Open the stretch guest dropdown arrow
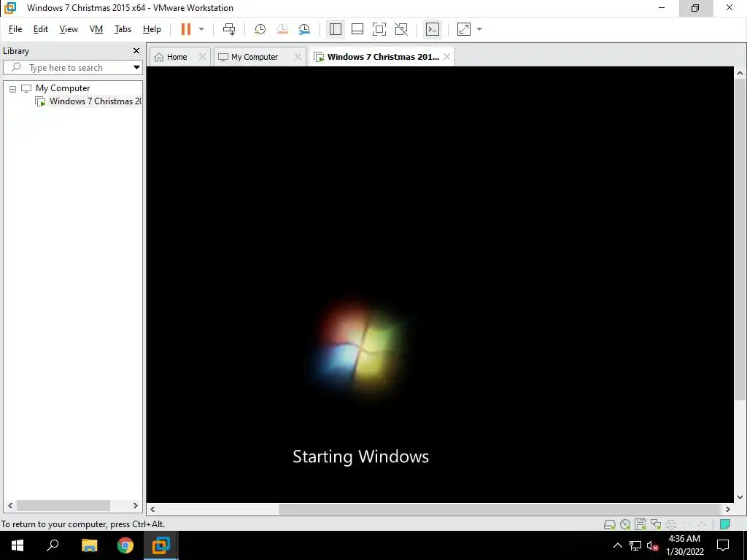747x560 pixels. pos(479,29)
